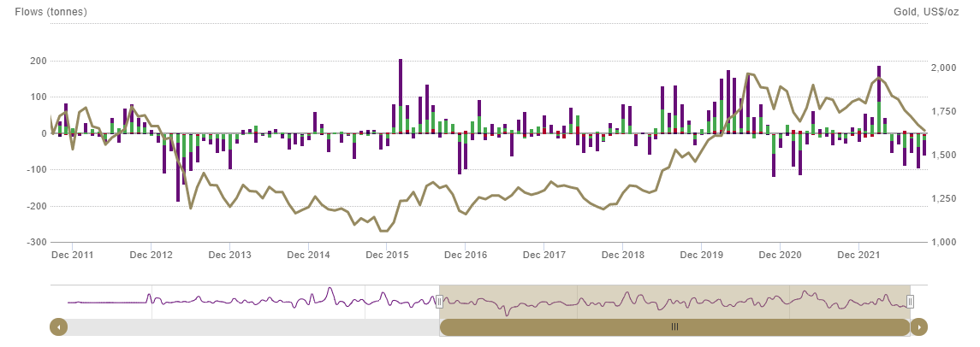
Task: Click the -300 flows axis label
Action: (x=38, y=243)
